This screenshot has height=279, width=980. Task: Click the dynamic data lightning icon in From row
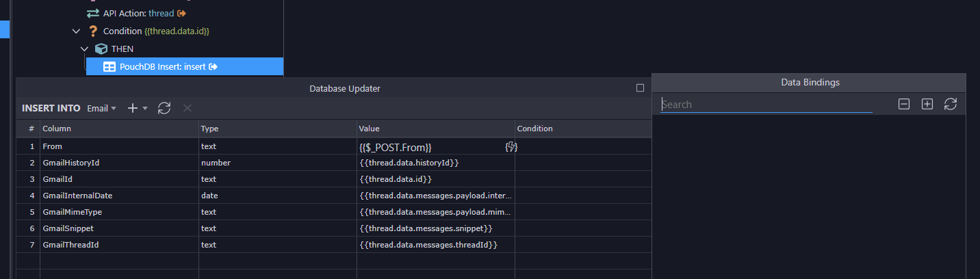511,146
